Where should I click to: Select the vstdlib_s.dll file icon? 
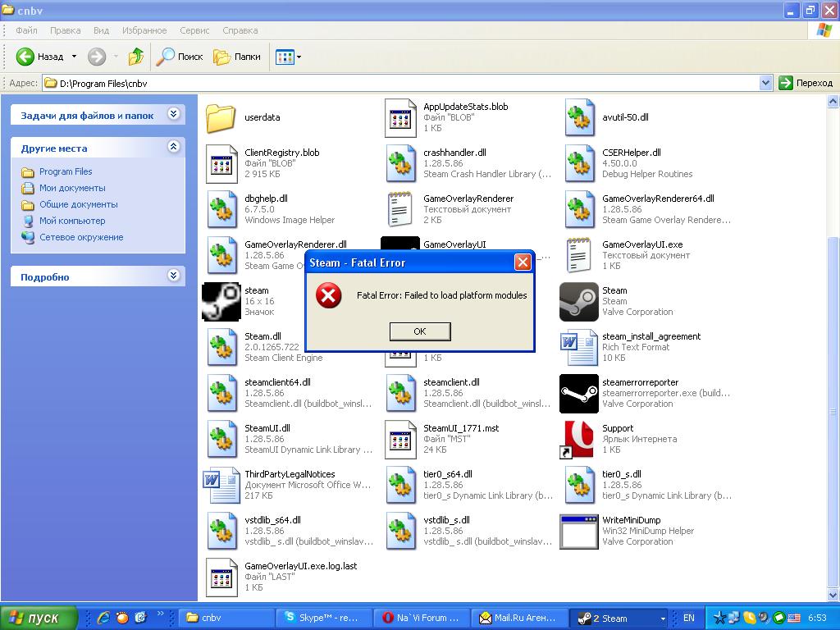coord(400,532)
